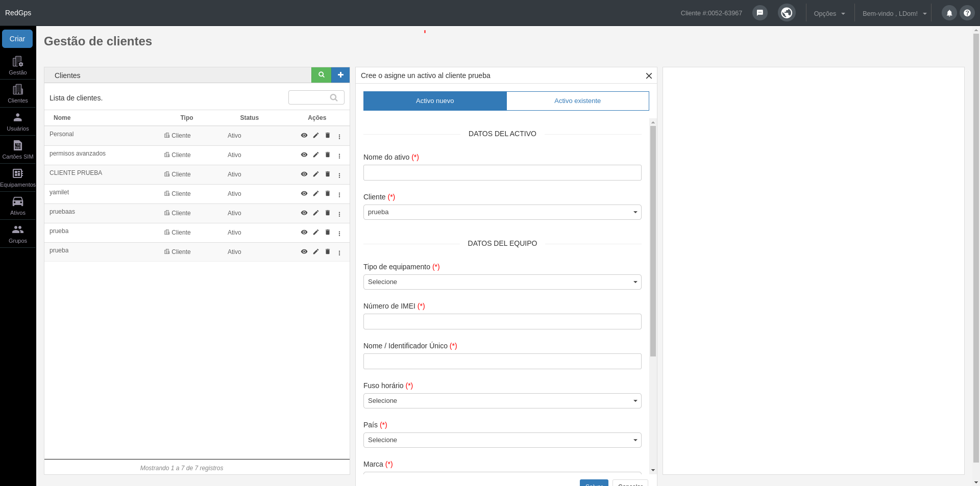Open the Cliente dropdown showing prueba
This screenshot has height=486, width=980.
[x=502, y=212]
